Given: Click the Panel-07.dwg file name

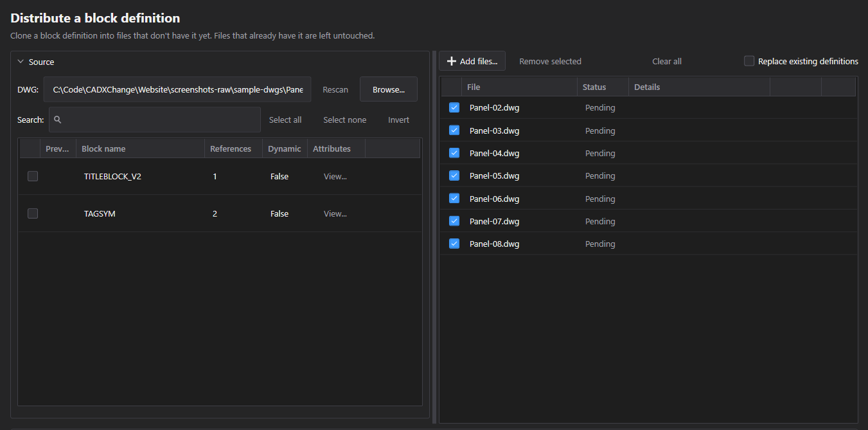Looking at the screenshot, I should coord(494,221).
